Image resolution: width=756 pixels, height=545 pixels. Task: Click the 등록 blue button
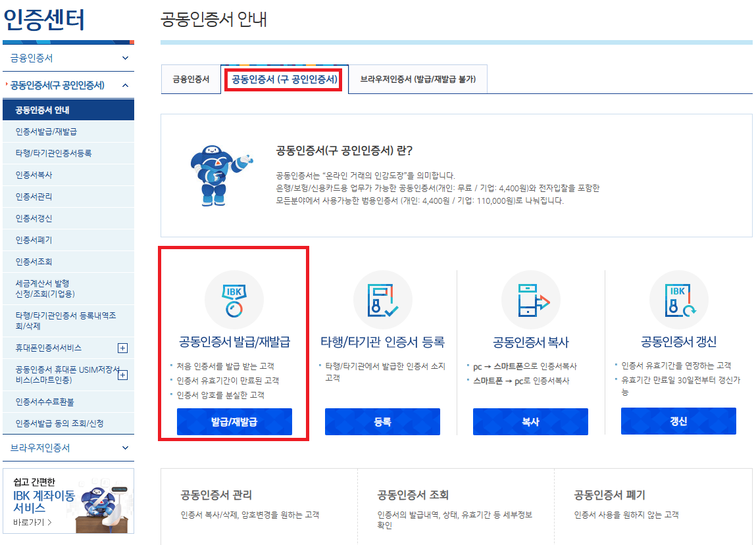point(382,421)
